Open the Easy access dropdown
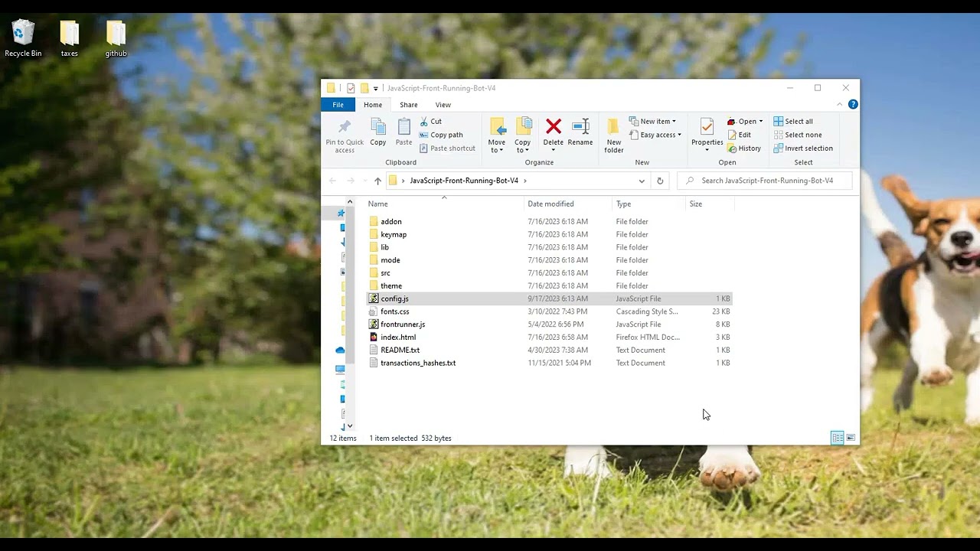 [x=655, y=135]
